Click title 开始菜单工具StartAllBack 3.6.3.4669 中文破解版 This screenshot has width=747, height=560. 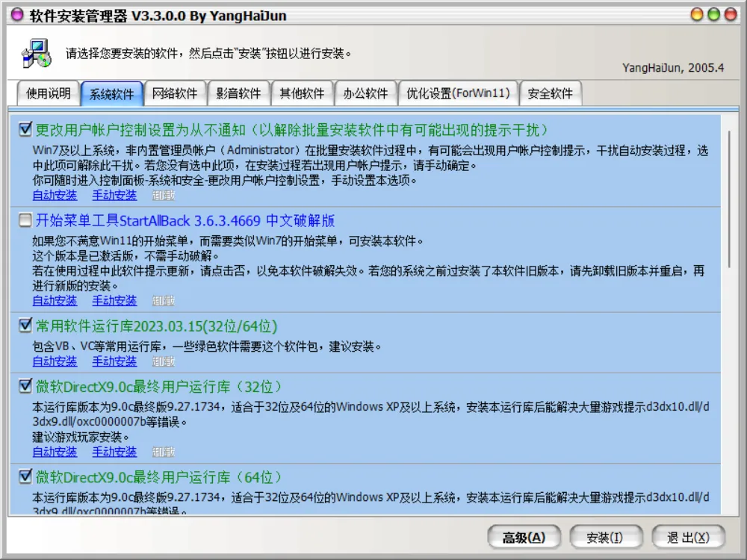[x=185, y=220]
